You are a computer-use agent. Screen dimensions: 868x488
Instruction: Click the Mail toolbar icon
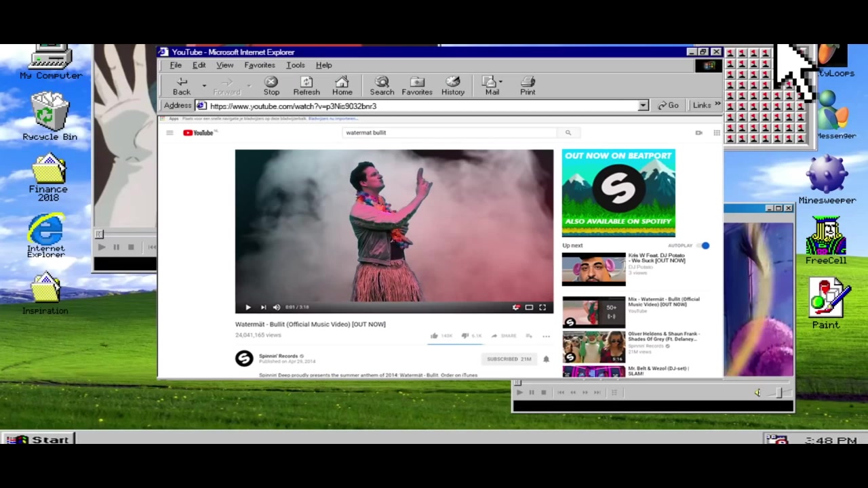click(491, 86)
